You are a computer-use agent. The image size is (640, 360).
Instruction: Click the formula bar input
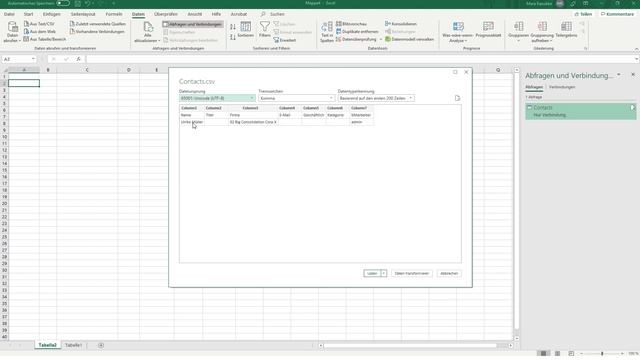click(x=361, y=59)
